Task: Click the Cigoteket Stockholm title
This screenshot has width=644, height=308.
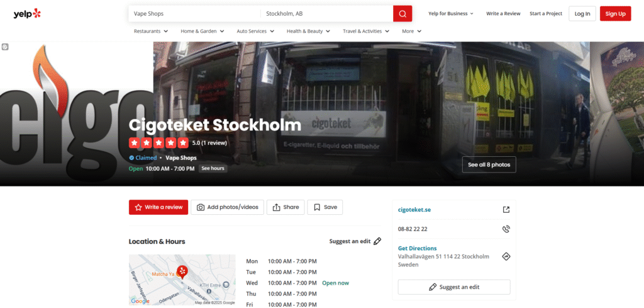Action: 215,125
